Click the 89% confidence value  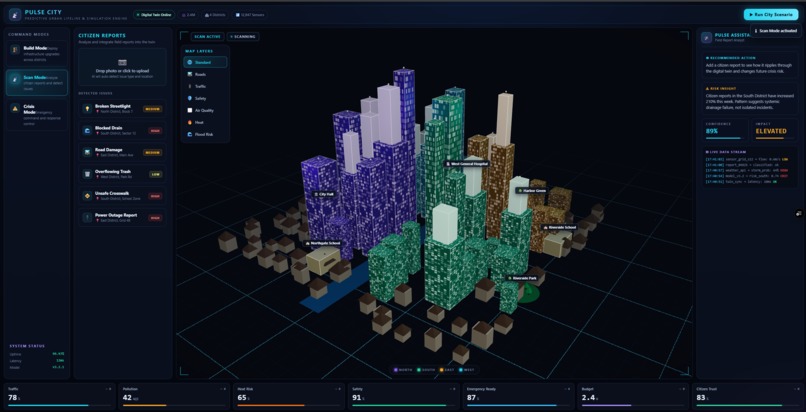coord(712,131)
